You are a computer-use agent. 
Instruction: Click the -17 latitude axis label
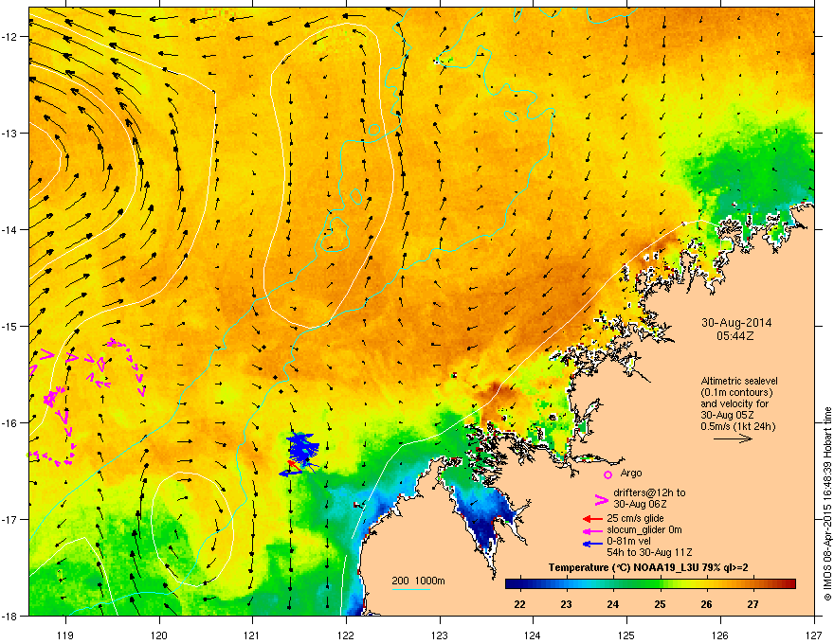point(10,519)
